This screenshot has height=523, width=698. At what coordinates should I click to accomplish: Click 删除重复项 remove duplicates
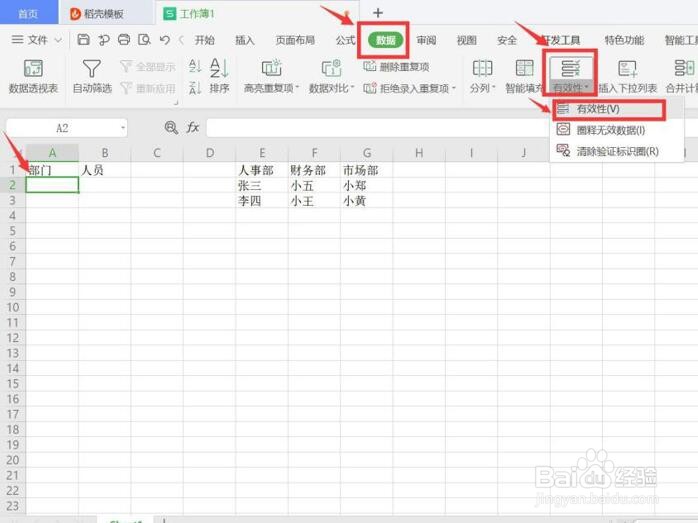click(x=396, y=67)
